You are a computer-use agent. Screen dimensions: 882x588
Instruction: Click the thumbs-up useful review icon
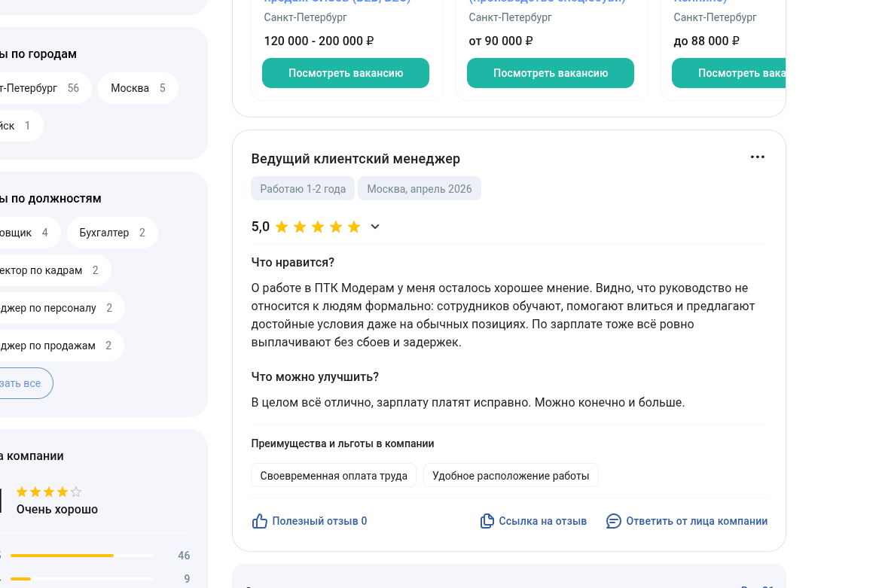click(259, 521)
